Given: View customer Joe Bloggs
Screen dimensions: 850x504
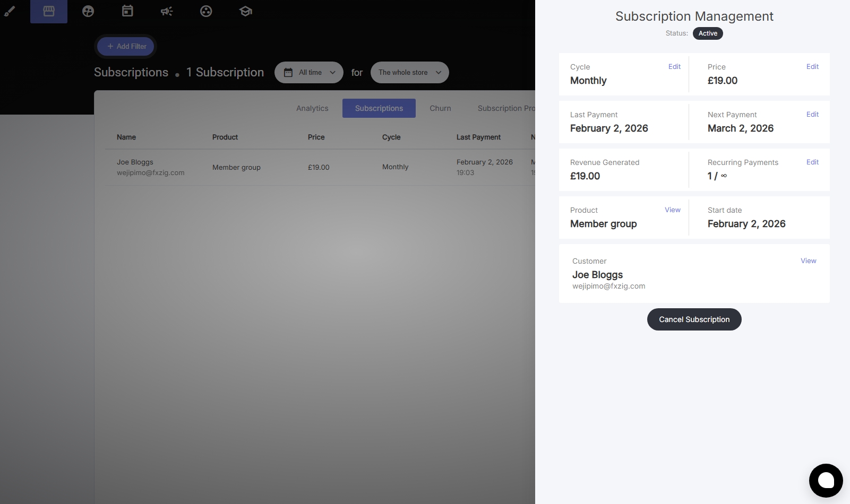Looking at the screenshot, I should tap(808, 261).
